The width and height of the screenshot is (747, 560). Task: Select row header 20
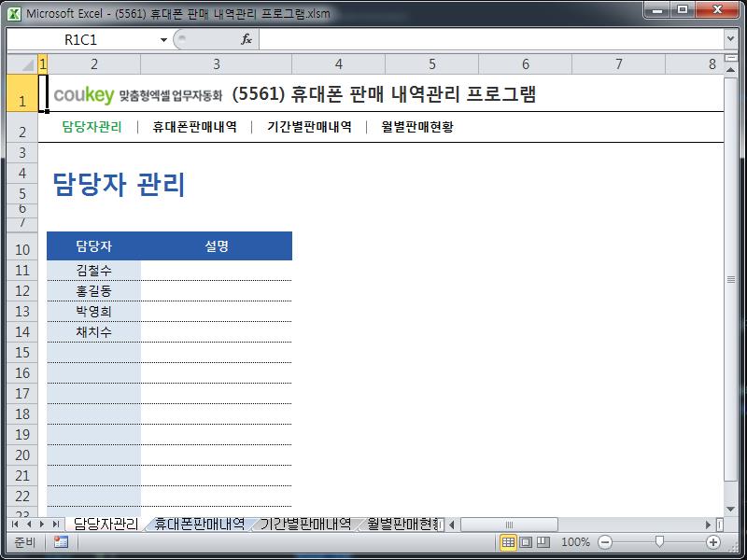[22, 455]
